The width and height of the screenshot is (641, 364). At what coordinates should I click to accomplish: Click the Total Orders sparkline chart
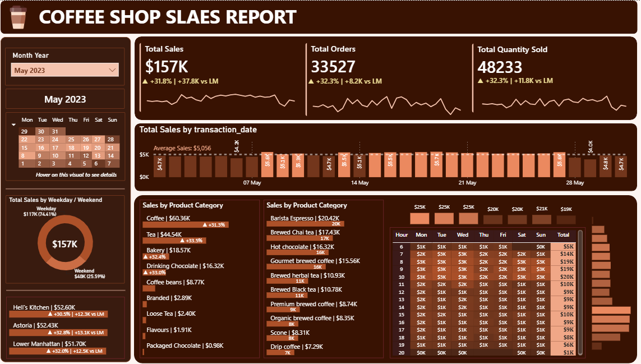tap(387, 105)
